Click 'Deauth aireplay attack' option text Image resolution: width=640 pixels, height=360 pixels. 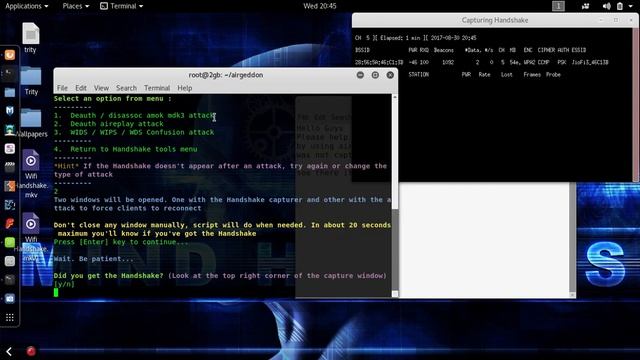click(117, 124)
